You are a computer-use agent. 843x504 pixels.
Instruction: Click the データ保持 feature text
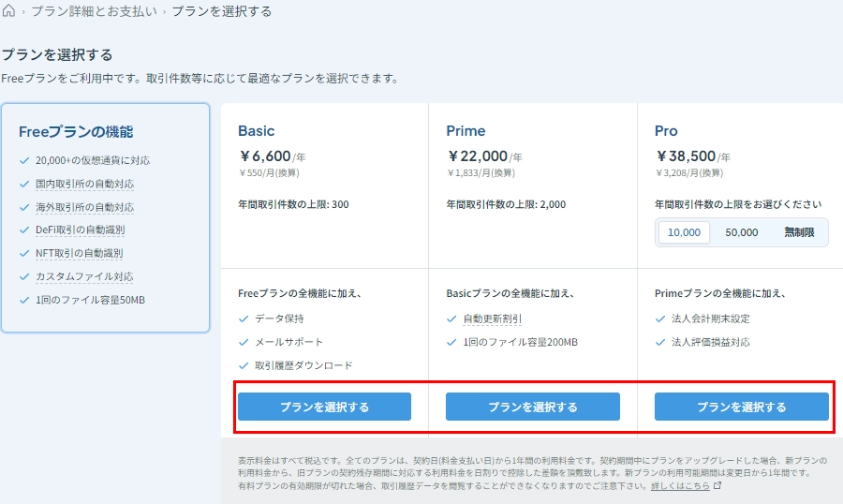tap(279, 319)
